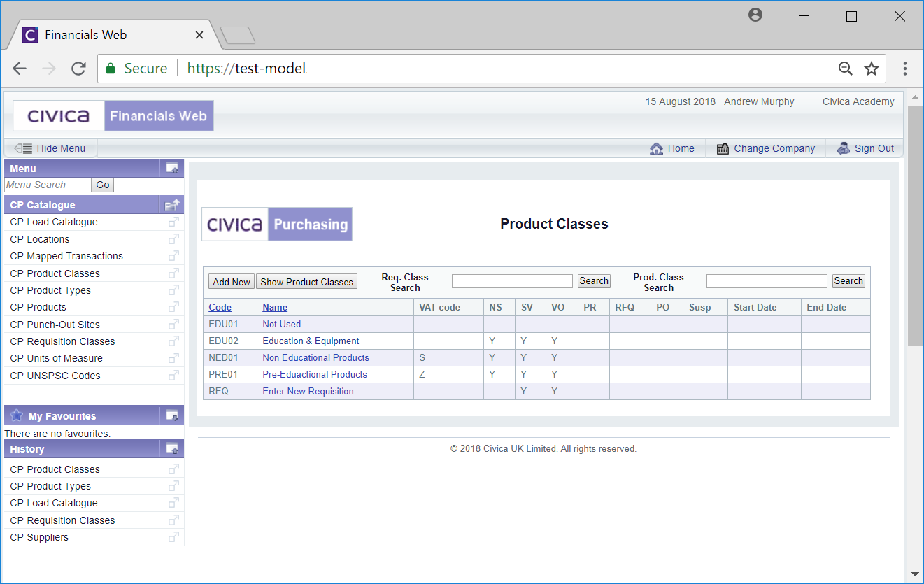Click the Add New button

[232, 282]
